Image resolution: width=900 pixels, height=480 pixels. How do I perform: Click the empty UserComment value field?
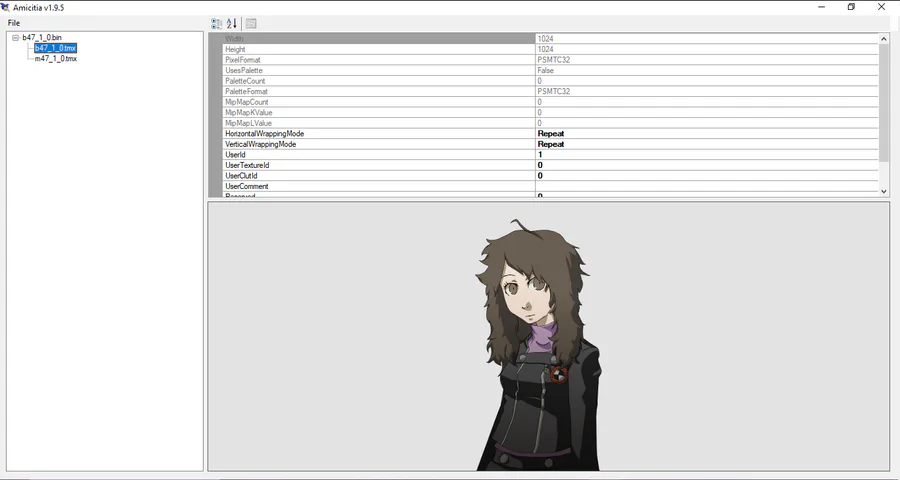[x=707, y=186]
